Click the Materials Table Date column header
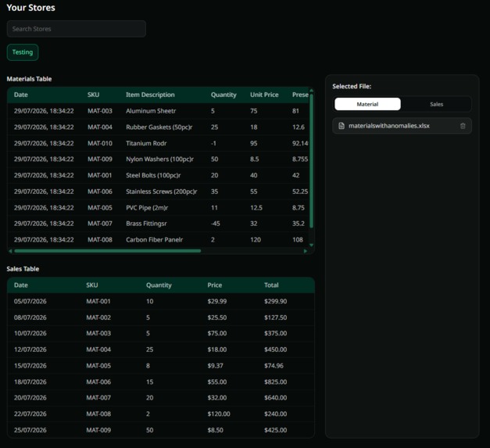The height and width of the screenshot is (448, 490). point(20,95)
